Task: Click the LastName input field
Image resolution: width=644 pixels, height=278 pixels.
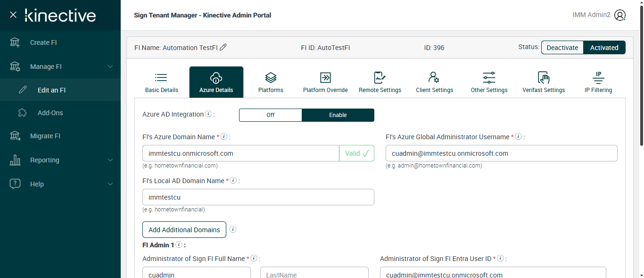Action: (314, 272)
